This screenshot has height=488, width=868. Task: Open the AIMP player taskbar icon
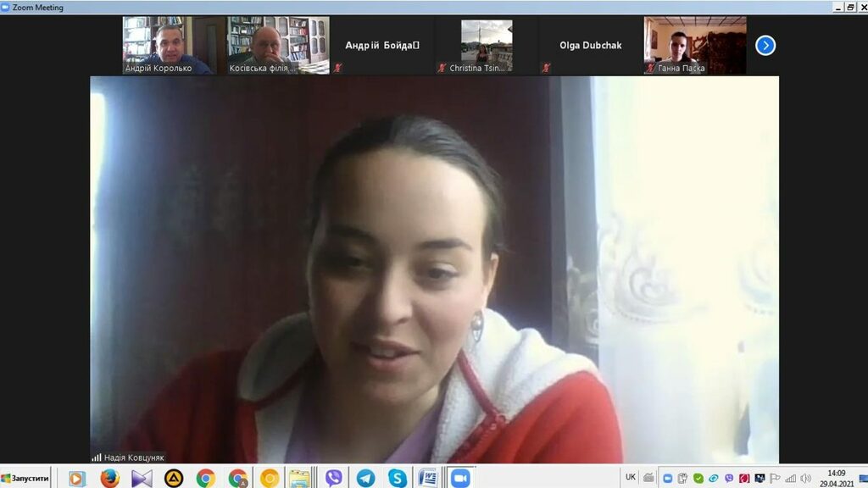(174, 478)
